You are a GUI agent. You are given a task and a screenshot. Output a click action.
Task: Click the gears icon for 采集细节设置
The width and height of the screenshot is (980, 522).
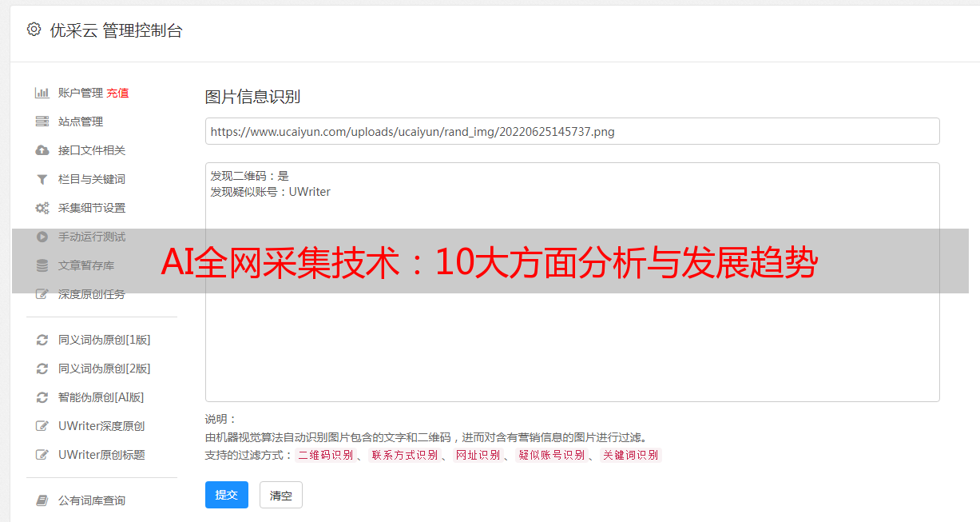point(42,208)
